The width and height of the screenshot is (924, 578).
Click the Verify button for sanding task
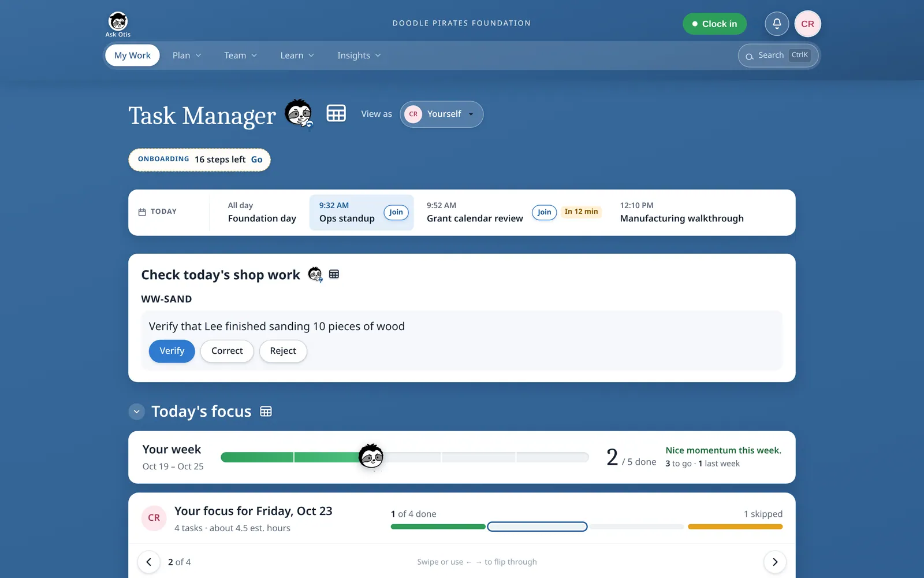172,351
